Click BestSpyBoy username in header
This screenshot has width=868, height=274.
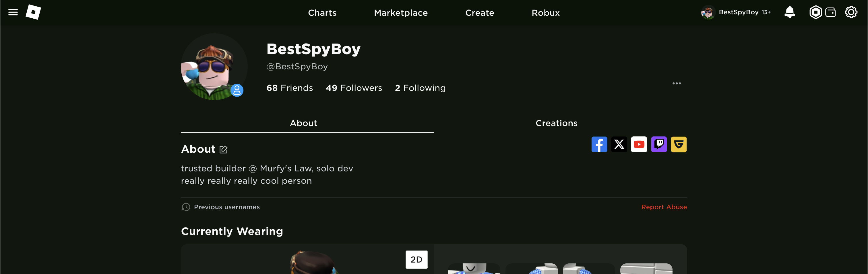[739, 12]
